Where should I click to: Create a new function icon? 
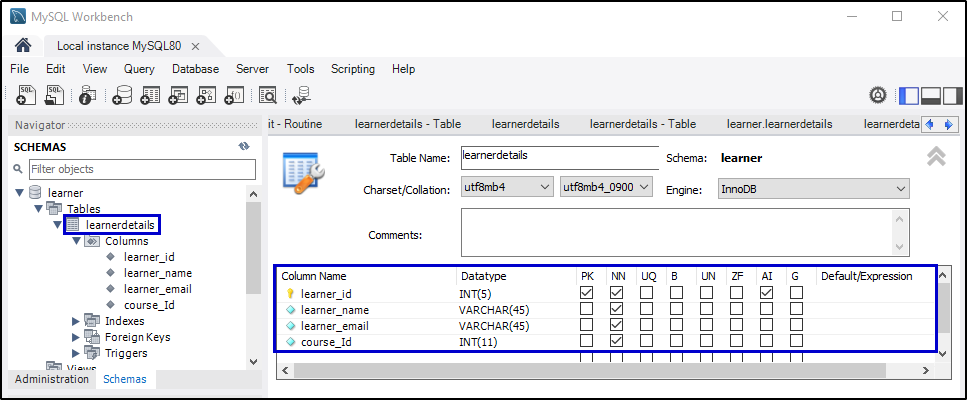coord(234,94)
